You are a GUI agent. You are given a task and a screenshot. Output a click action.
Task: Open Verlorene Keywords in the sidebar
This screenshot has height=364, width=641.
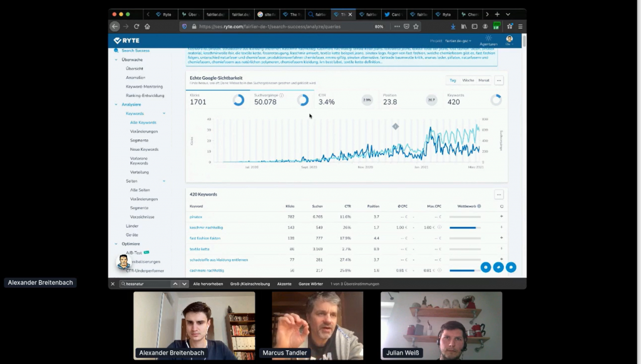pos(139,161)
